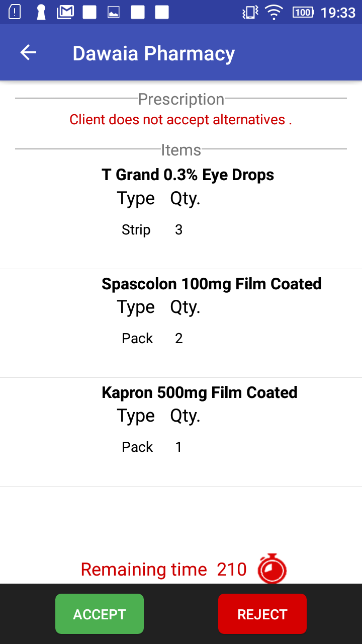This screenshot has width=362, height=644.
Task: Tap the picture notification icon
Action: pyautogui.click(x=114, y=12)
